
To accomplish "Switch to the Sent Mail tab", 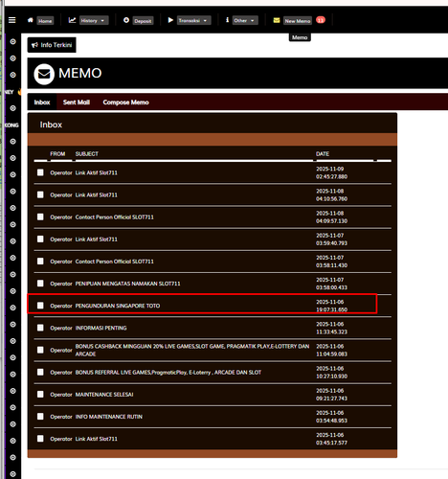I will pos(77,103).
